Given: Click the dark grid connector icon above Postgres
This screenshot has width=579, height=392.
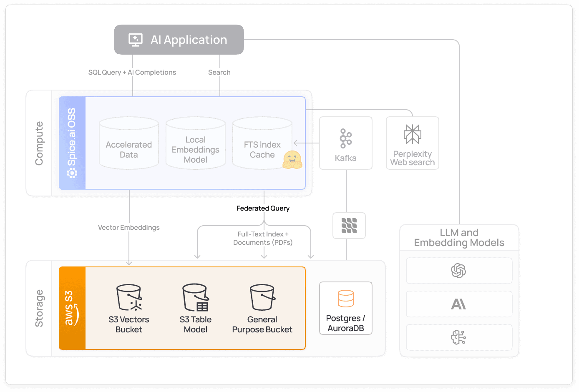Looking at the screenshot, I should tap(349, 226).
